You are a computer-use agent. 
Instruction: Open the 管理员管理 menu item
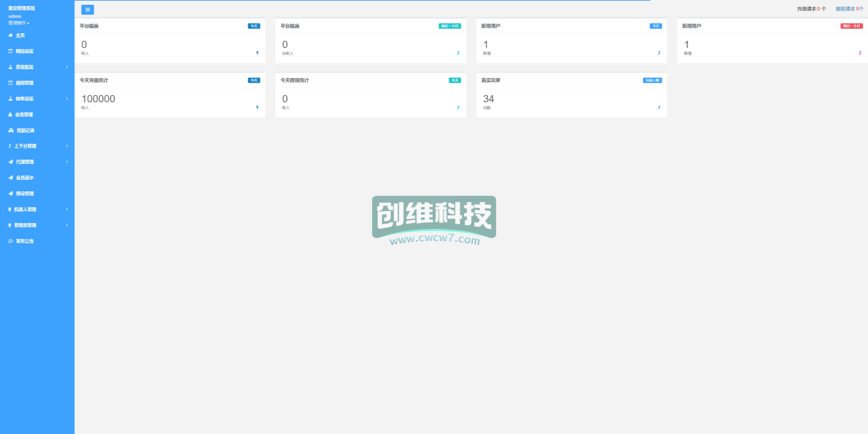coord(37,225)
